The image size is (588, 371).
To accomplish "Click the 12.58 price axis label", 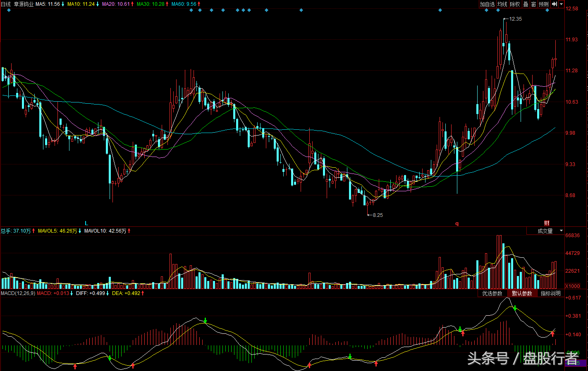I will click(572, 9).
